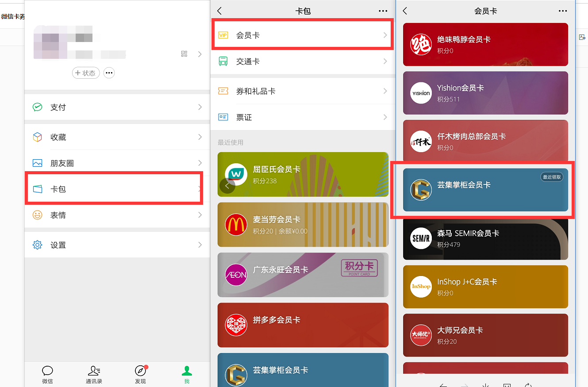Tap the 绝味鸭脖 red logo
Viewport: 588px width, 387px height.
pyautogui.click(x=421, y=45)
